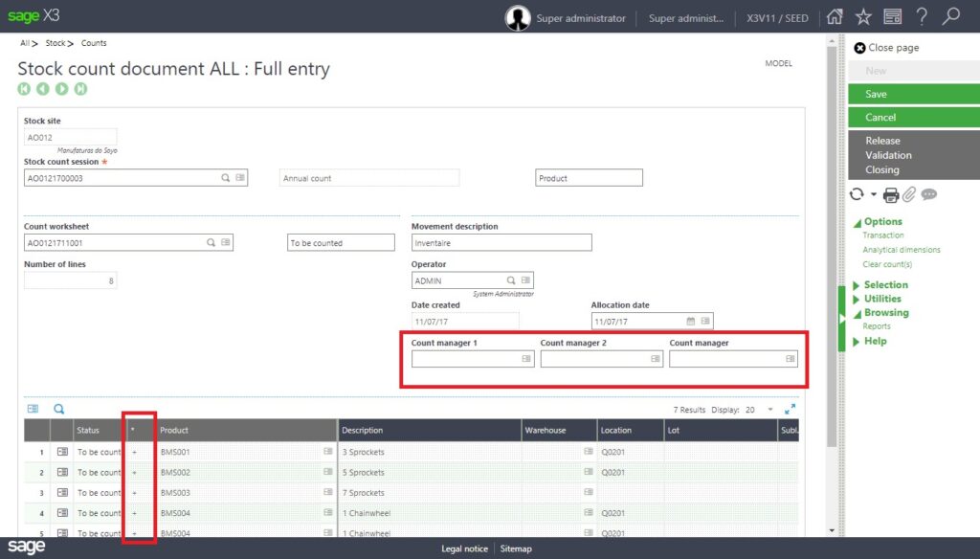Open the comments speech bubble icon
Image resolution: width=980 pixels, height=559 pixels.
[926, 194]
